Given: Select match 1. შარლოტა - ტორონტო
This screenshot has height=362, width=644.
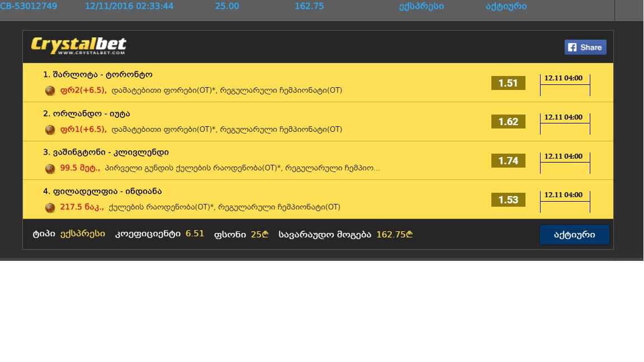Looking at the screenshot, I should click(x=98, y=75).
